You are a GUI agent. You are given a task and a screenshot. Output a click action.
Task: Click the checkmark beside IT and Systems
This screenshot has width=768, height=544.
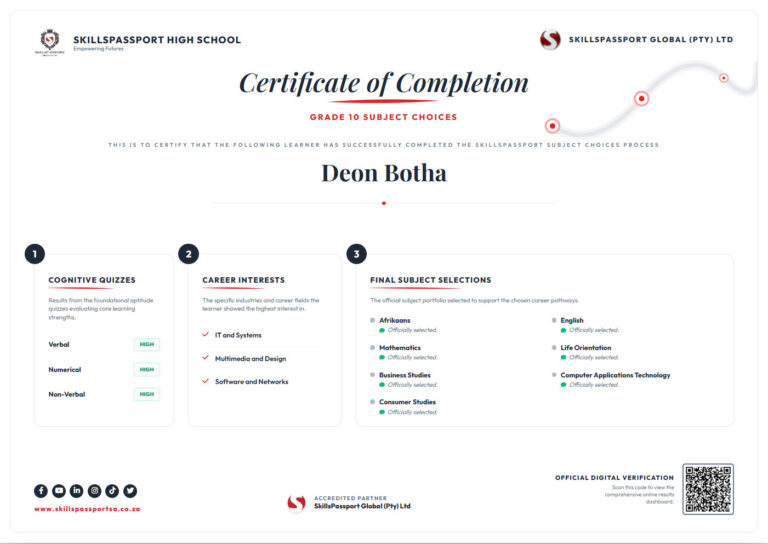click(206, 334)
